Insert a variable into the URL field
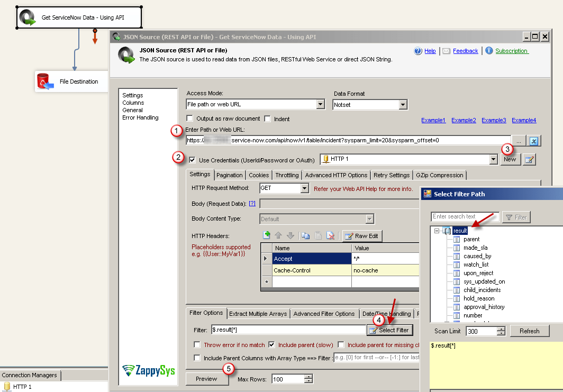The image size is (563, 392). coord(533,141)
